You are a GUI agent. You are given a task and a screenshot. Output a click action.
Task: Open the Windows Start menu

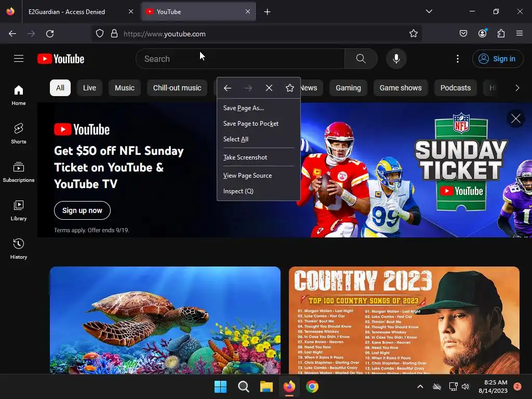(x=220, y=387)
